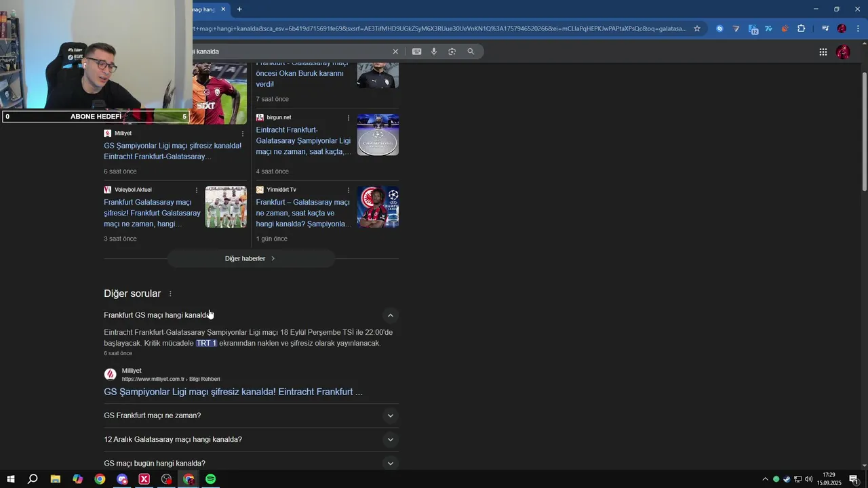Open the Diğer sorular options menu
The width and height of the screenshot is (868, 488).
170,293
